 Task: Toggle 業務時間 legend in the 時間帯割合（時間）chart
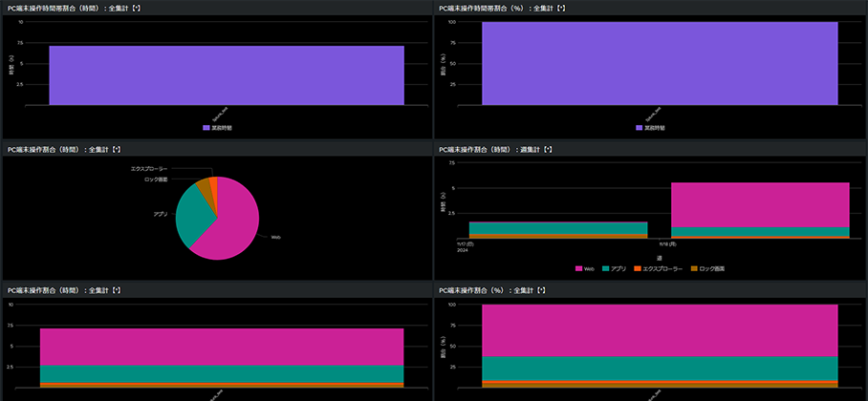coord(224,127)
